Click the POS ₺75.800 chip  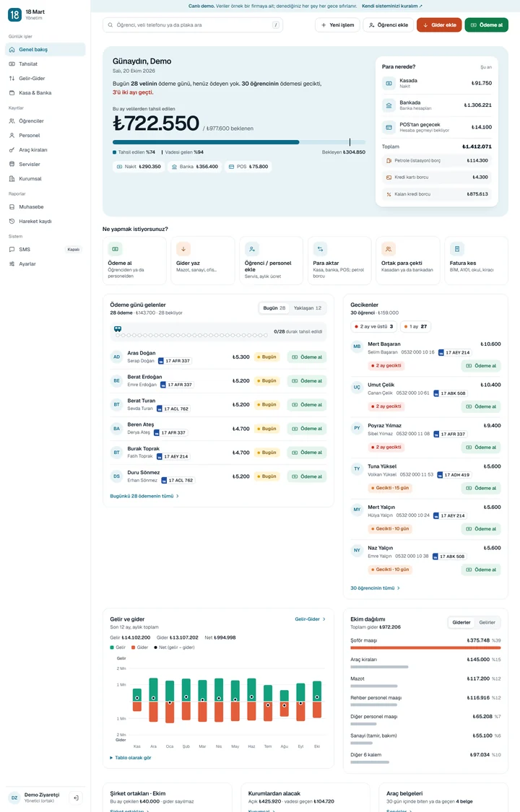(248, 167)
